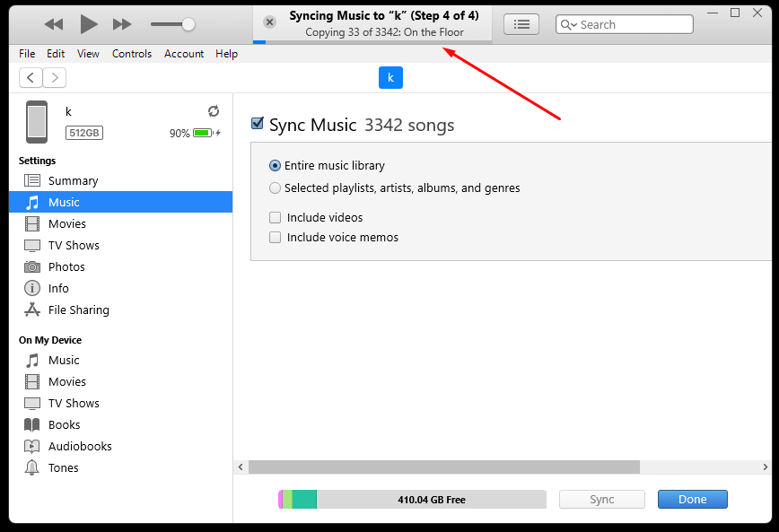The image size is (779, 532).
Task: Click the fast forward next track button
Action: click(x=122, y=24)
